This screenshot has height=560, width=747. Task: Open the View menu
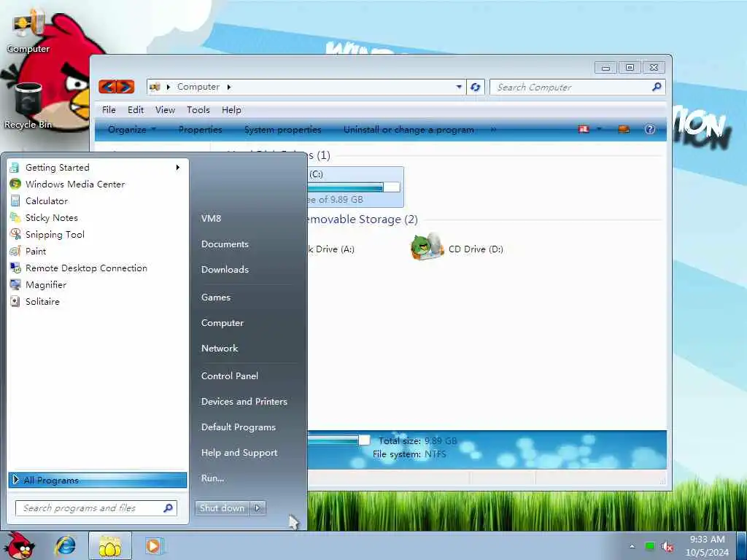pyautogui.click(x=166, y=110)
